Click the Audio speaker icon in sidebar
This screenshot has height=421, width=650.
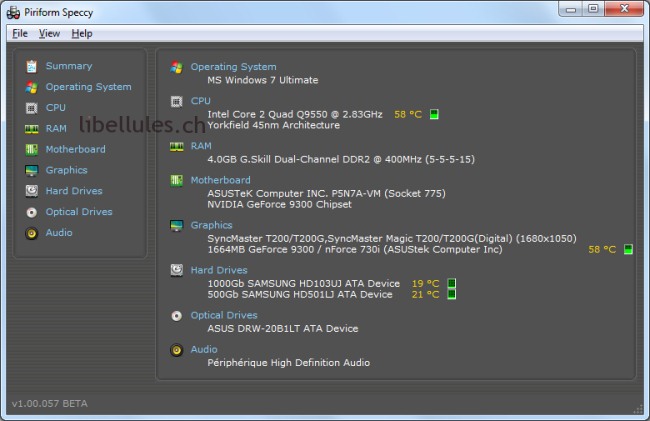(32, 233)
